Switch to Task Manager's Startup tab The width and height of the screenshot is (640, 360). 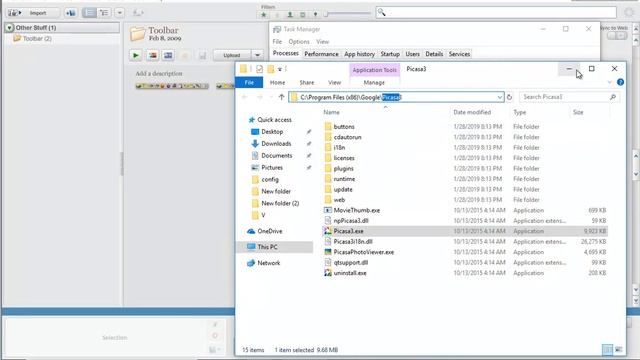[x=390, y=54]
